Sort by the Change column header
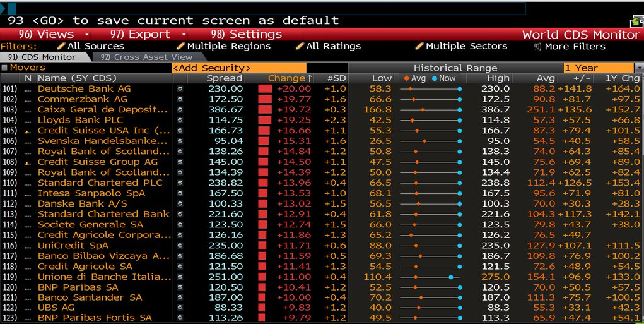 pyautogui.click(x=290, y=78)
